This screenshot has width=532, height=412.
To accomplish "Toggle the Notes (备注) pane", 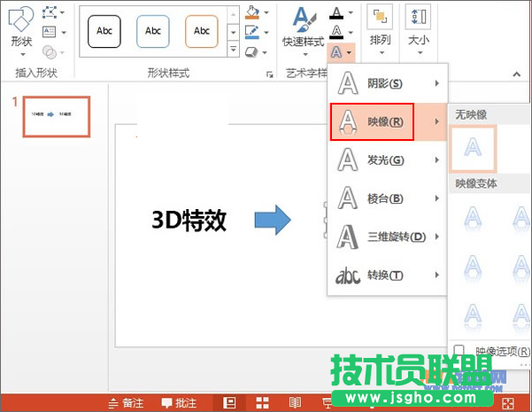I will pyautogui.click(x=126, y=403).
